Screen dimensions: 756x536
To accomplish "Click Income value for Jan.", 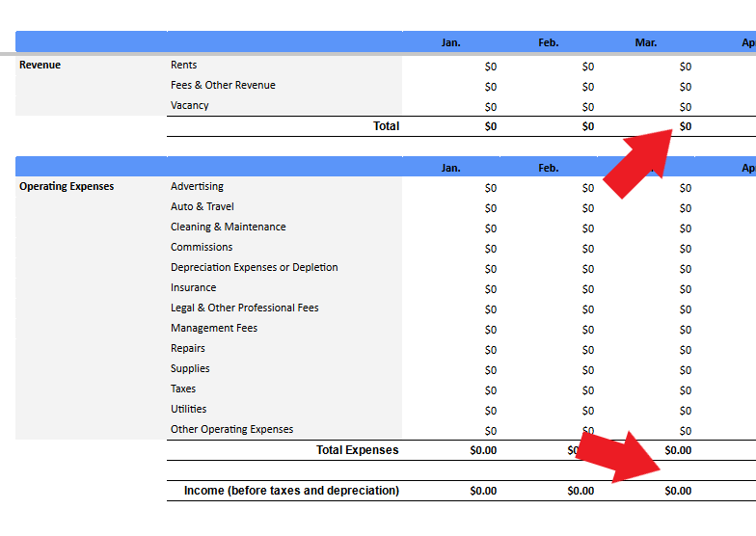I will pos(483,492).
